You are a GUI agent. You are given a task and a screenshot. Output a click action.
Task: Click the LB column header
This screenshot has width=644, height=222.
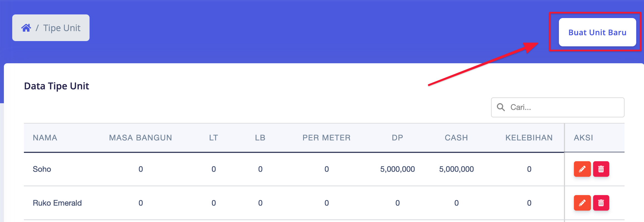tap(260, 138)
